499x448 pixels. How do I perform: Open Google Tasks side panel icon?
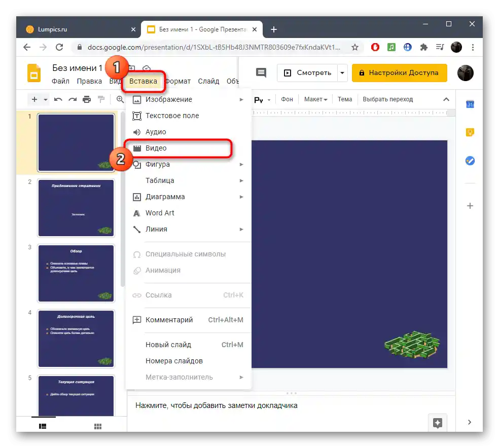470,161
